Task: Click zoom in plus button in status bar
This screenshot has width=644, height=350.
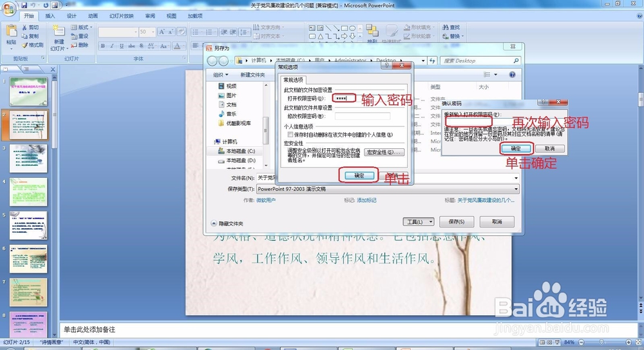Action: [629, 342]
